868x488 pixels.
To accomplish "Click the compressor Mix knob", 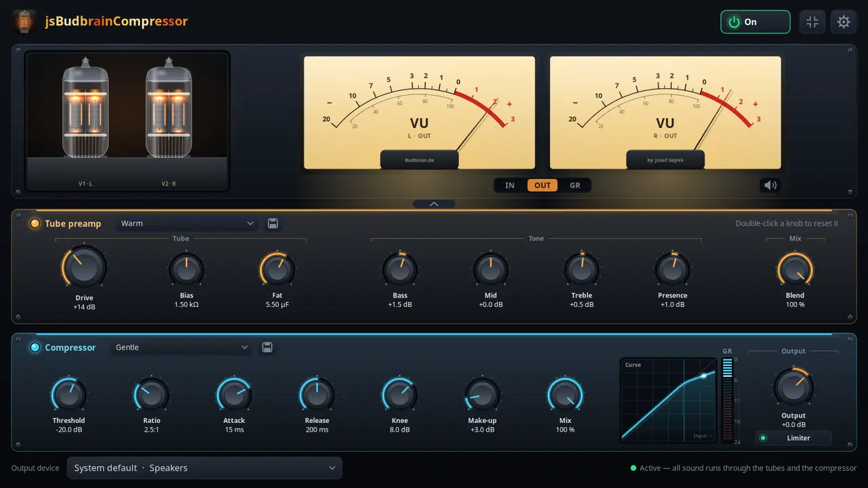I will tap(565, 395).
